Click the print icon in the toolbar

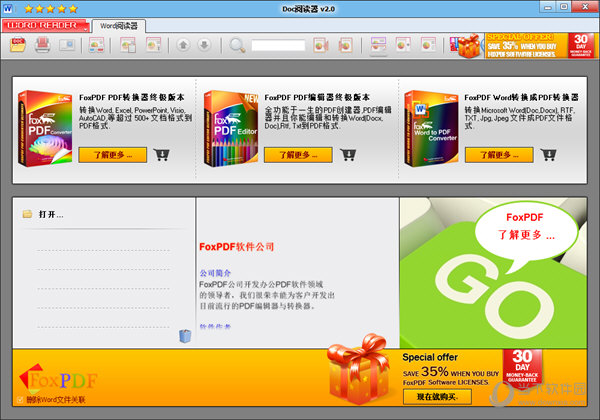(42, 45)
